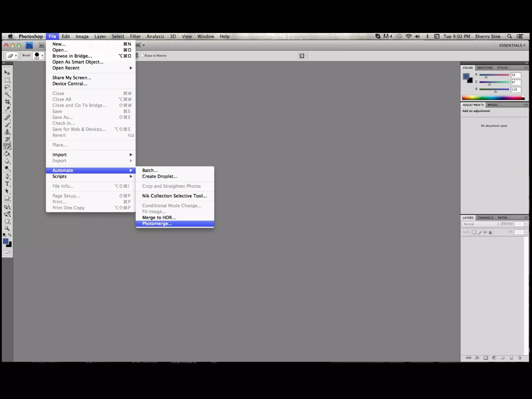
Task: Activate the Zoom tool in the toolbox
Action: pyautogui.click(x=7, y=229)
